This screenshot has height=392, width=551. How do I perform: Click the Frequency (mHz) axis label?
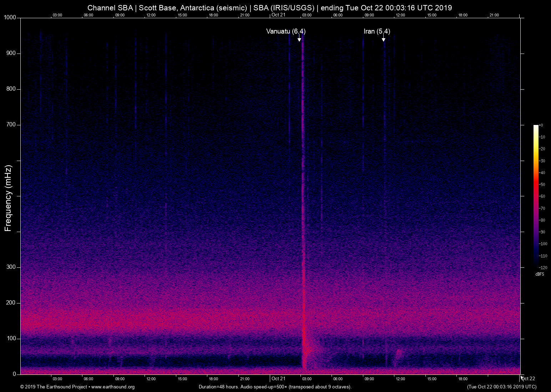tap(8, 198)
